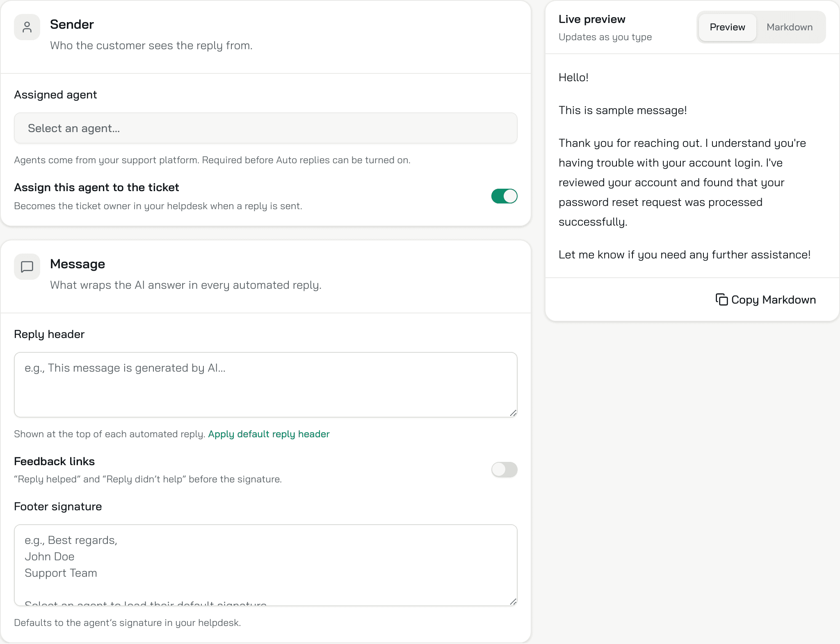Click 'This is sample message!' text
The width and height of the screenshot is (840, 644).
[623, 110]
